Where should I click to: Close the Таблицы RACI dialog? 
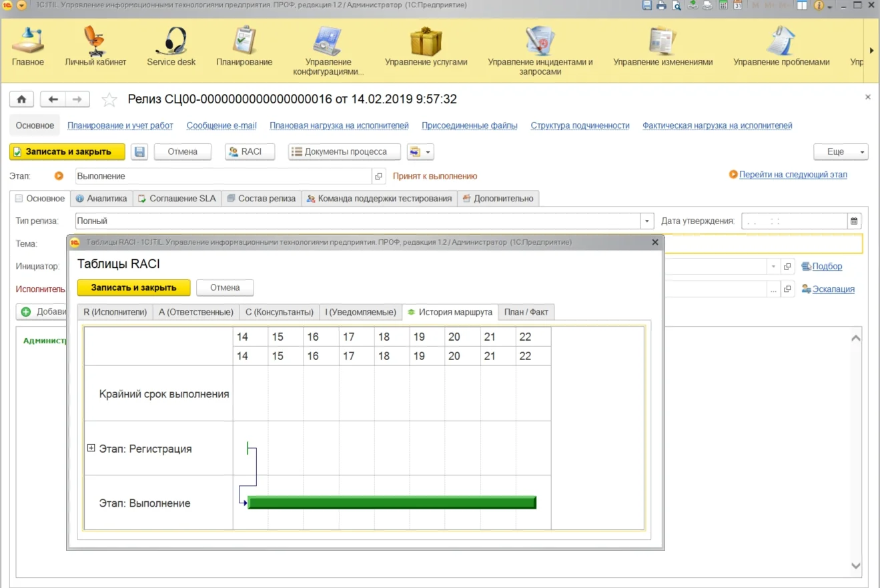655,243
